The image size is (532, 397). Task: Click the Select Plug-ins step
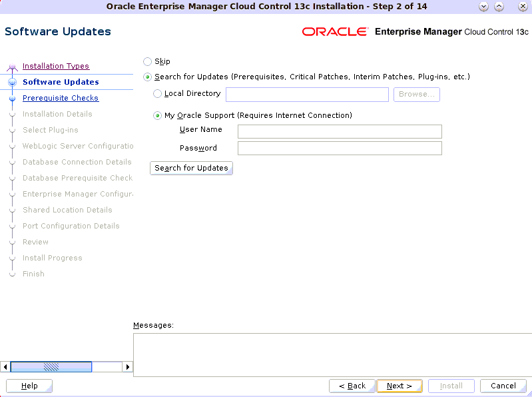(x=50, y=130)
